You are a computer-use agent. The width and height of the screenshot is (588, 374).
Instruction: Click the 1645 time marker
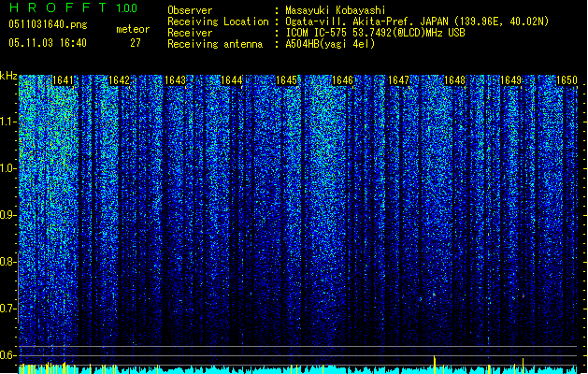point(286,80)
